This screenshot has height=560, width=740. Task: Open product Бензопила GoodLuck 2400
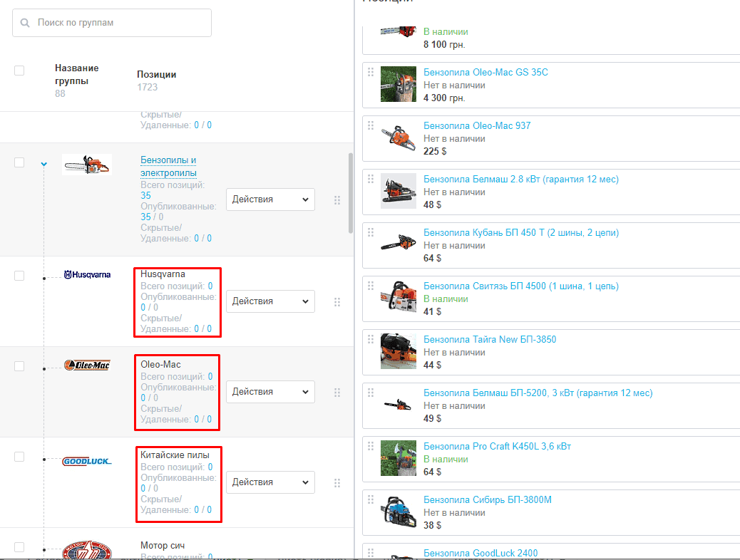[x=481, y=553]
